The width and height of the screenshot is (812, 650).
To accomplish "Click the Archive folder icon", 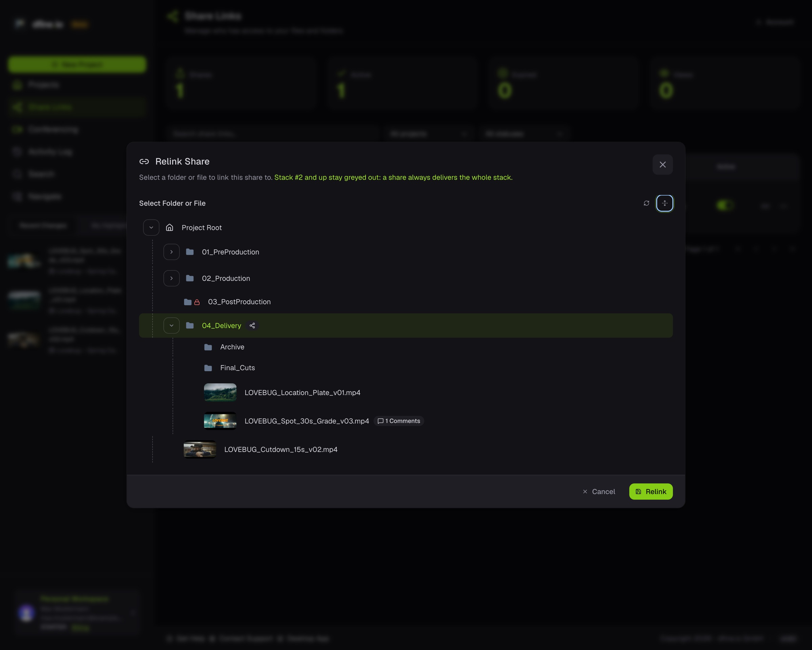I will pyautogui.click(x=208, y=347).
